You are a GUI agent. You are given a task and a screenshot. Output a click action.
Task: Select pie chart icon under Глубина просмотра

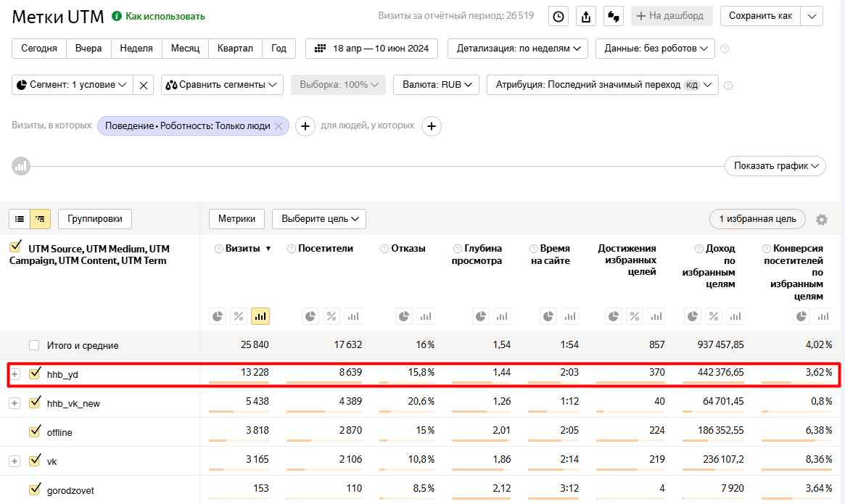pos(481,316)
